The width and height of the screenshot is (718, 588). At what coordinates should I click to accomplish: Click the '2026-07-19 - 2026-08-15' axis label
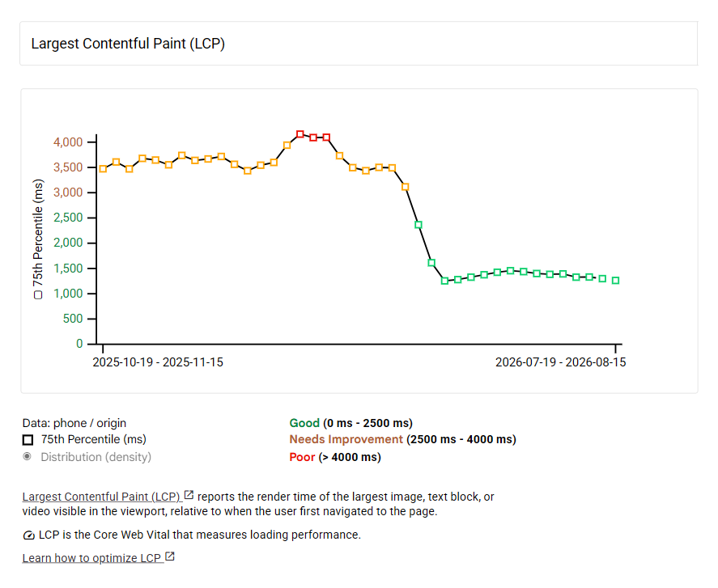(560, 362)
